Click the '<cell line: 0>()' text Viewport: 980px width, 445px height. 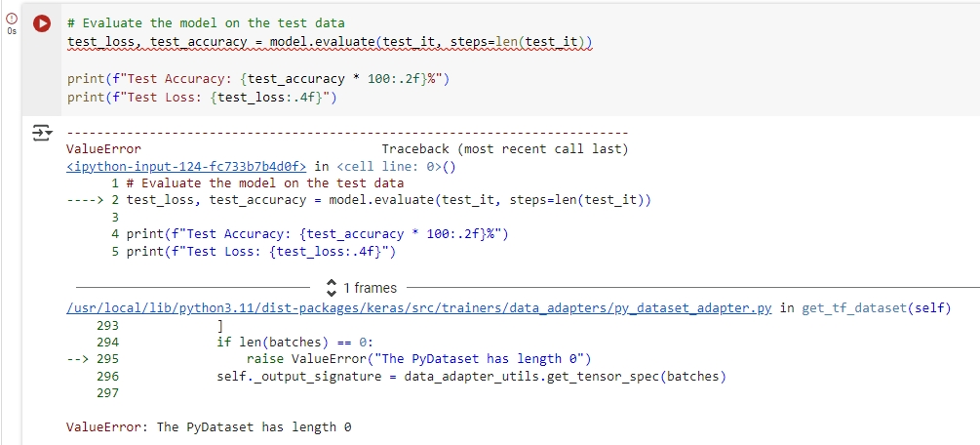point(396,167)
